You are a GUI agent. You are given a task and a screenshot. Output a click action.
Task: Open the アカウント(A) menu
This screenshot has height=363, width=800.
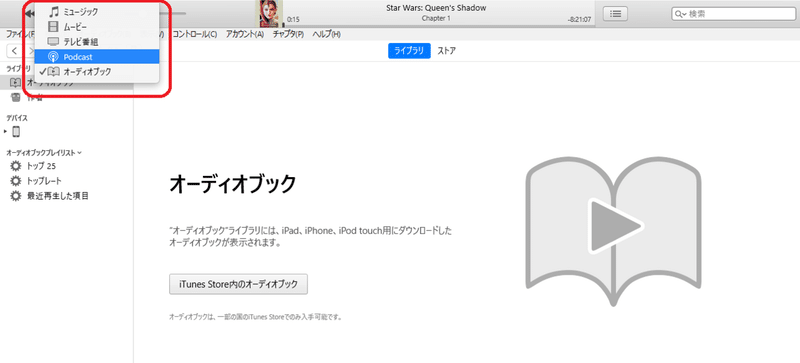click(x=245, y=34)
